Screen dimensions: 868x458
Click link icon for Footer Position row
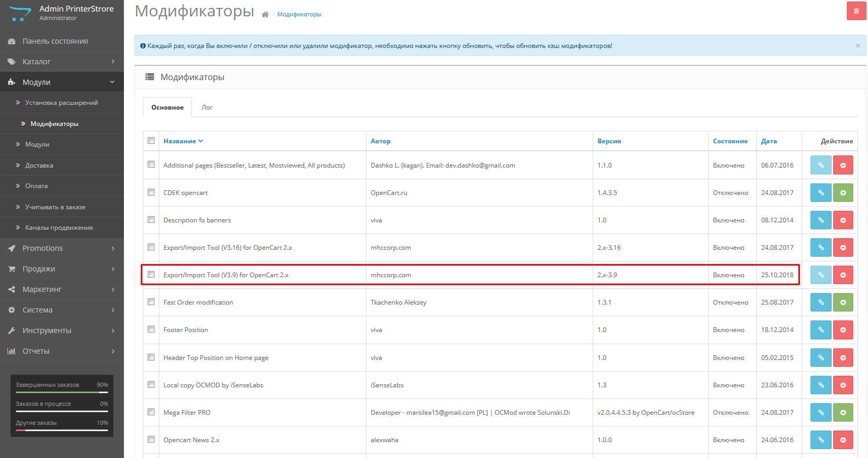pos(821,329)
